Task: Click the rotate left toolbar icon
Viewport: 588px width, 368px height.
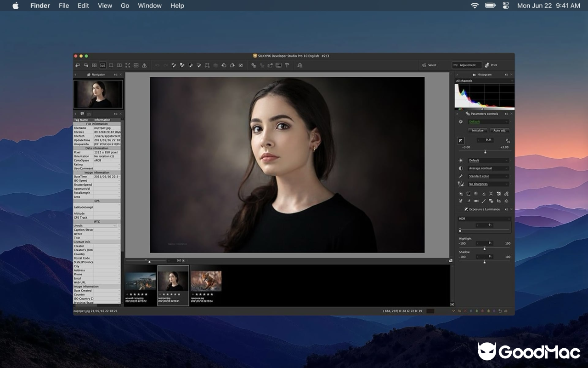Action: [x=224, y=65]
